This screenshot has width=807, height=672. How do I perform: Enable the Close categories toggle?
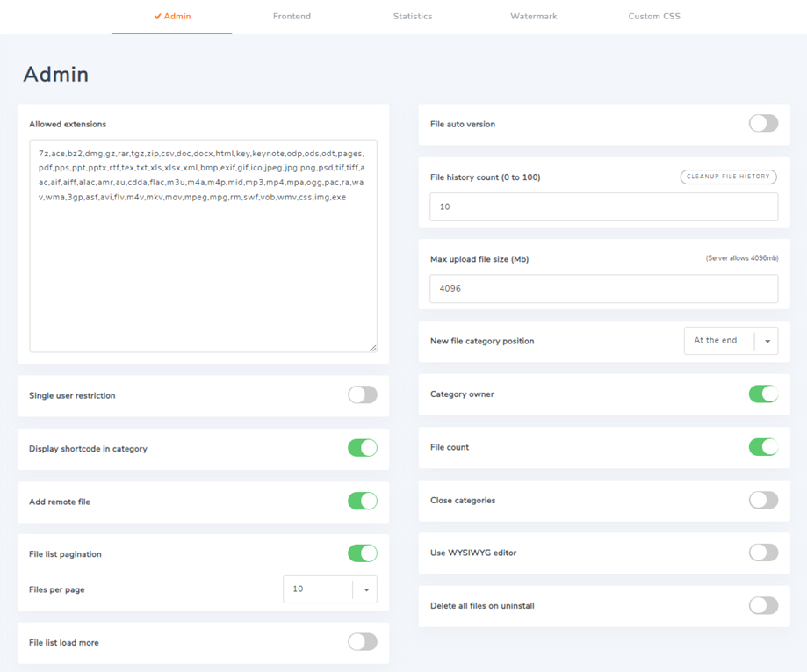click(x=763, y=500)
